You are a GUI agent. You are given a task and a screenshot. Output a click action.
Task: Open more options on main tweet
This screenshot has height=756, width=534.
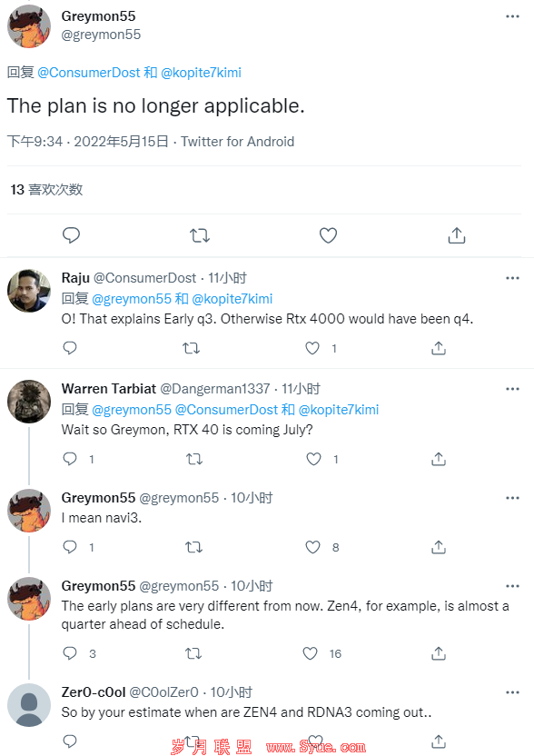click(512, 16)
